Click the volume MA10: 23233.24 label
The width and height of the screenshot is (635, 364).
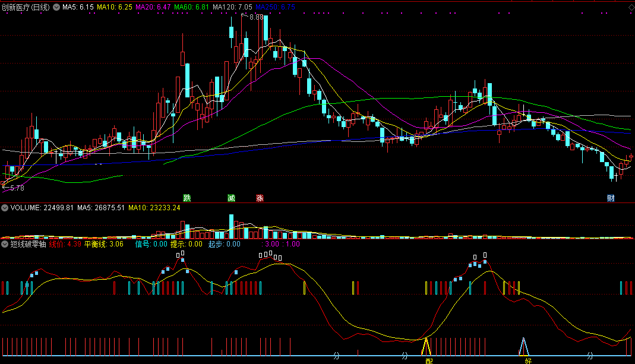coord(154,208)
